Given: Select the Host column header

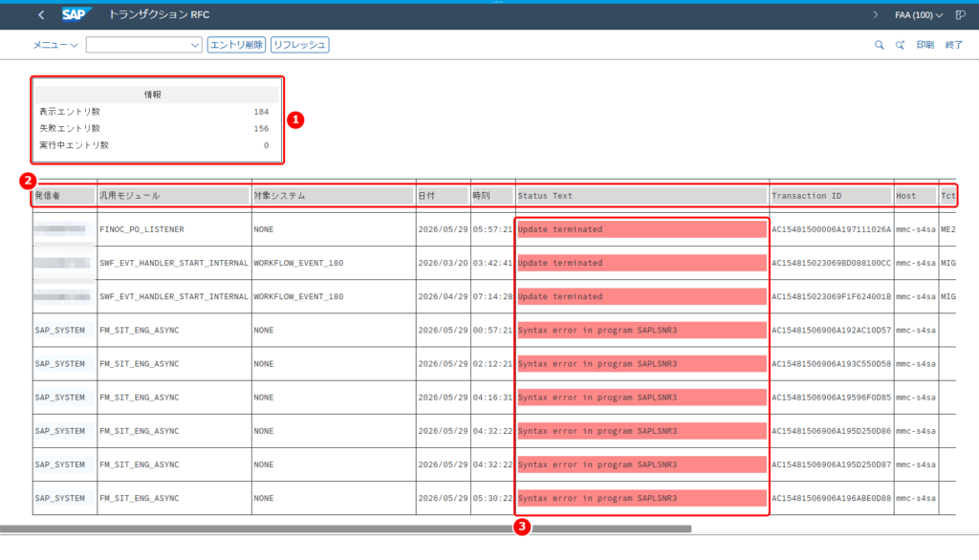Looking at the screenshot, I should (915, 196).
